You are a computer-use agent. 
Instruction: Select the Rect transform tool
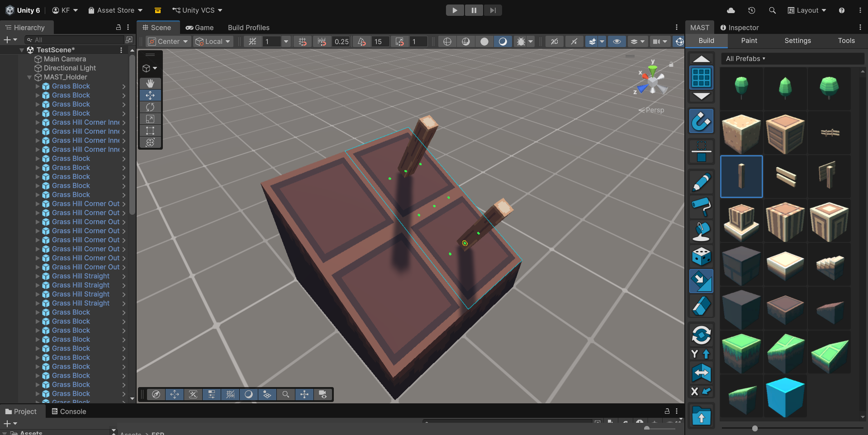pos(150,131)
